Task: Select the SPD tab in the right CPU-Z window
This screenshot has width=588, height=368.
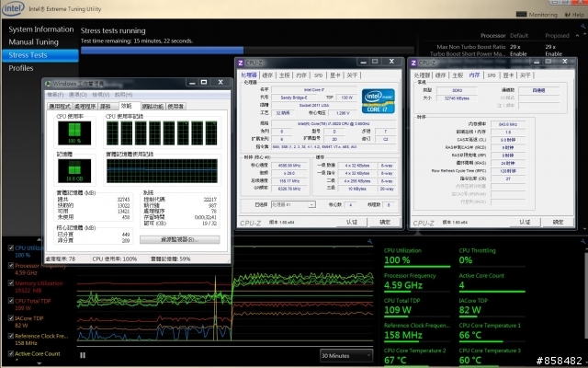Action: [492, 75]
